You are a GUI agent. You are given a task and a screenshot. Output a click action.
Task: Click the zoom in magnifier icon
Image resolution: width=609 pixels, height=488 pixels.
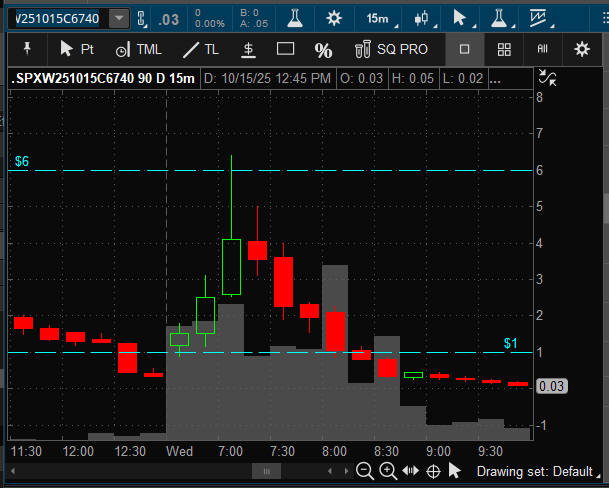point(388,471)
